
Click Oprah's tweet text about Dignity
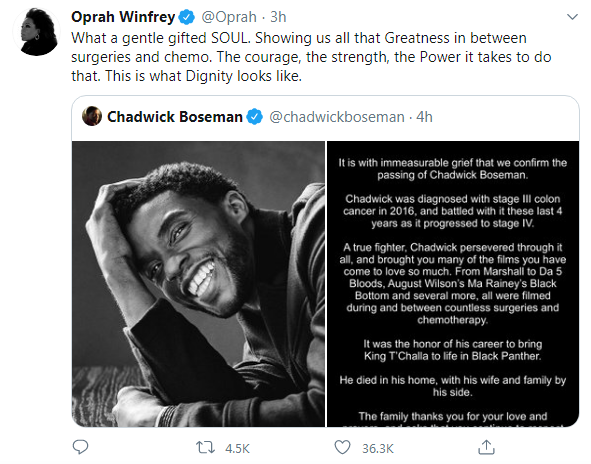(x=311, y=57)
